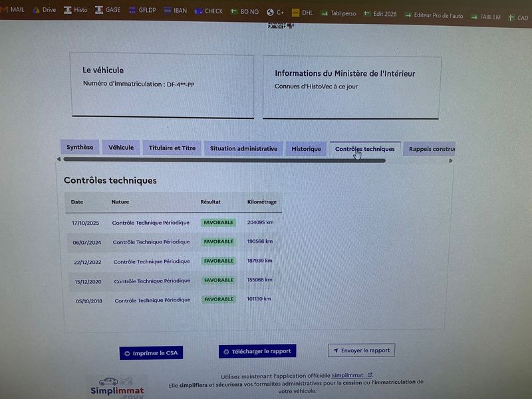Screen dimensions: 532x399
Task: Click Contrôle Technique Périodique in 17/10/2025 row
Action: coord(151,223)
